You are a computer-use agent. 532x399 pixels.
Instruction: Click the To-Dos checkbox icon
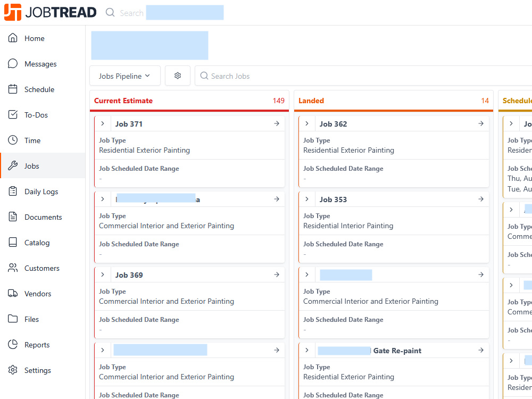[13, 115]
